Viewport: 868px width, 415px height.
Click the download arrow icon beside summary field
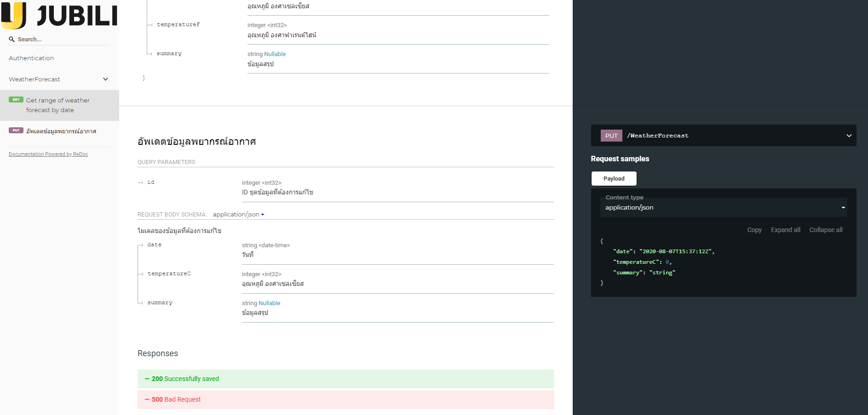pyautogui.click(x=140, y=302)
